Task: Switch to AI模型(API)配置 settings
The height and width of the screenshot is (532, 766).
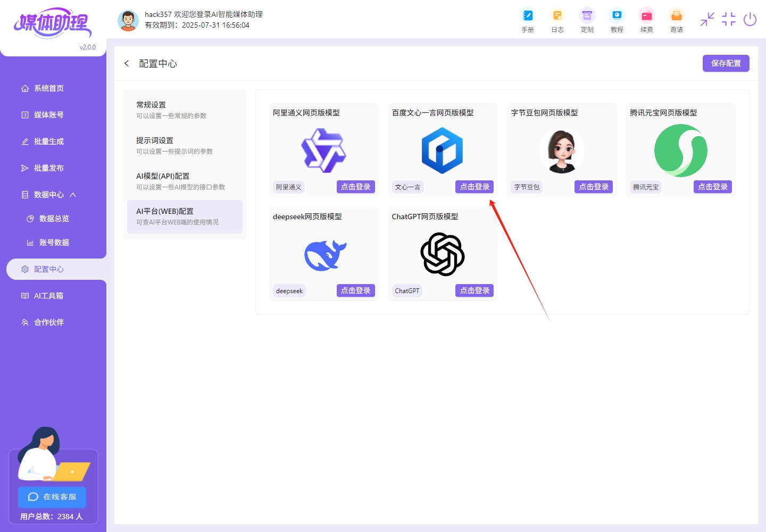Action: pyautogui.click(x=162, y=176)
